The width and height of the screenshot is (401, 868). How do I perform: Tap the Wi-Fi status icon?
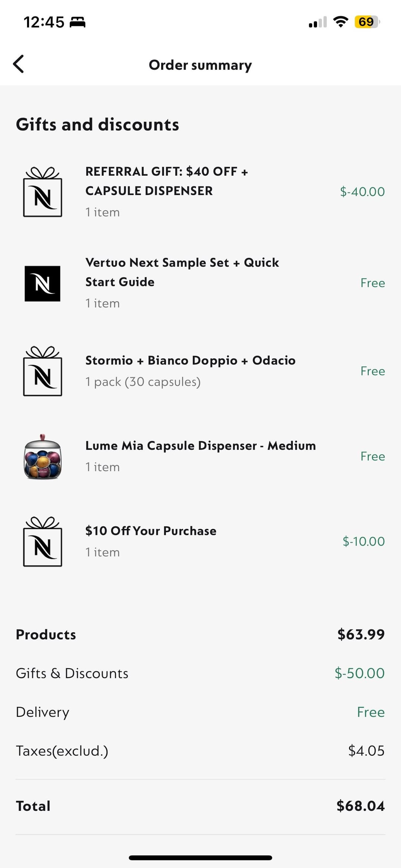340,22
